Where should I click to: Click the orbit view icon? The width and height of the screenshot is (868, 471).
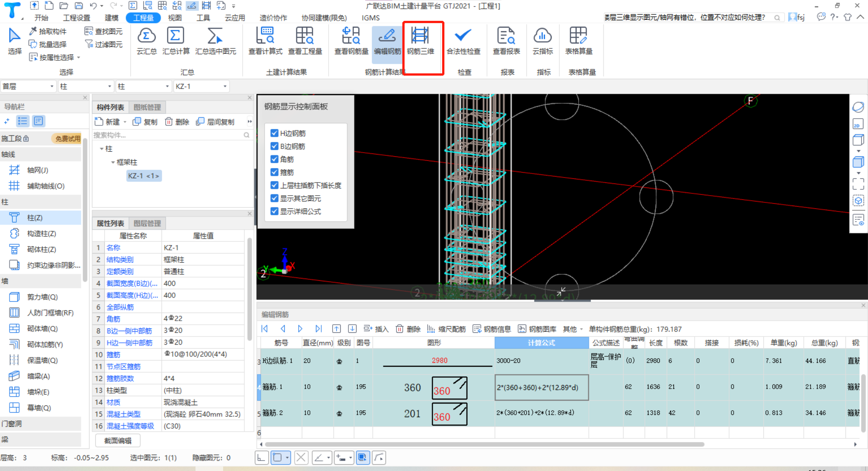pos(858,107)
